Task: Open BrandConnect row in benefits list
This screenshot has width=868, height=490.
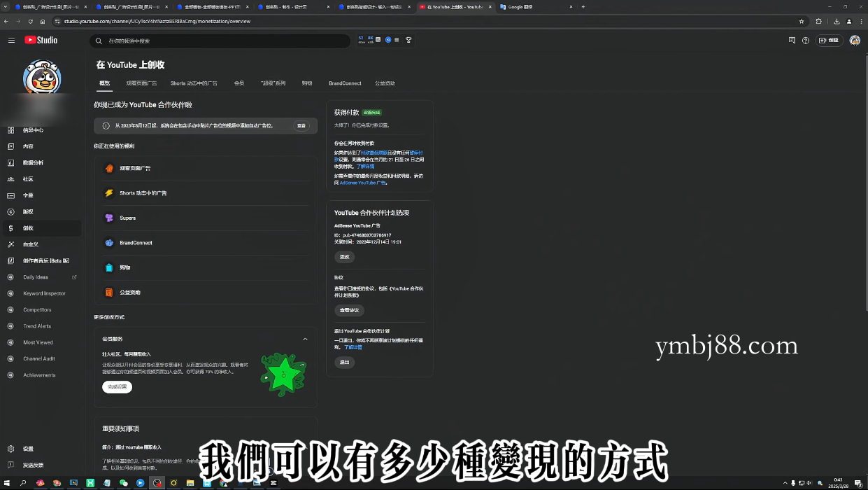Action: [206, 243]
